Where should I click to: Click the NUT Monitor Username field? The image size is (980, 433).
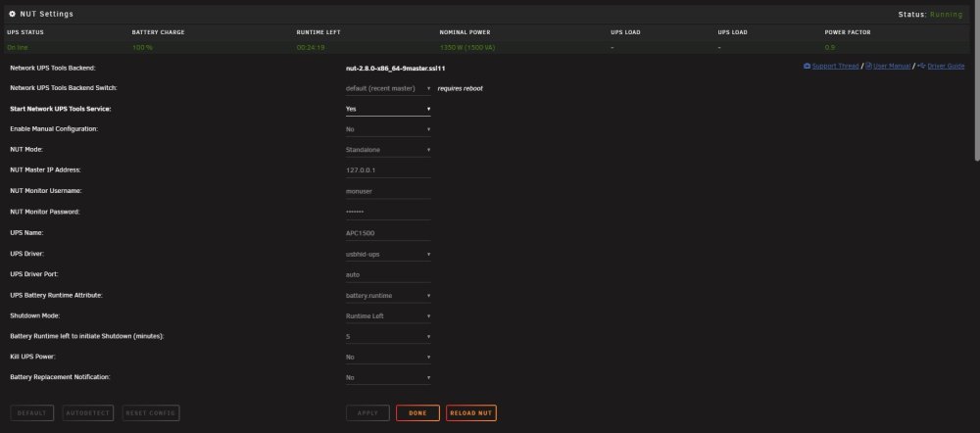388,191
